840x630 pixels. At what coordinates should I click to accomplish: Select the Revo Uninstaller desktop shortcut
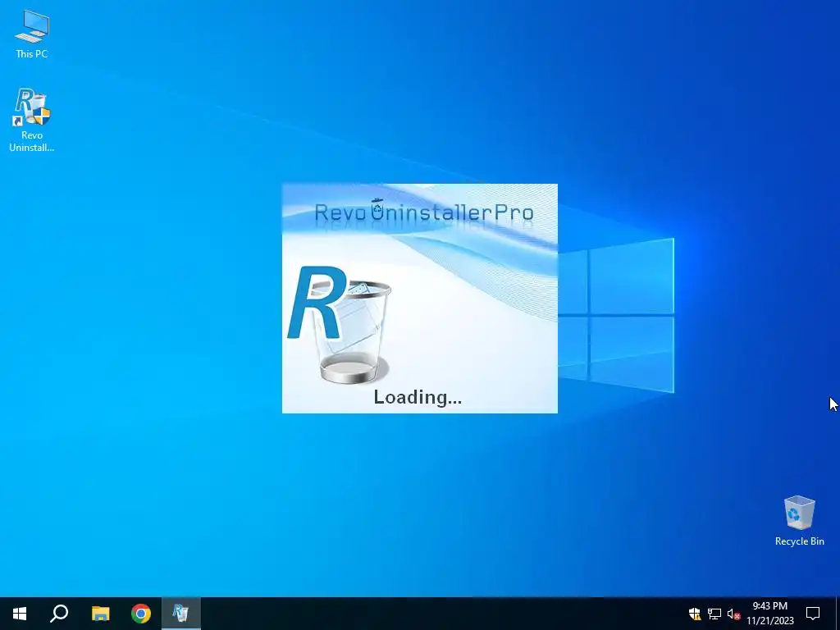tap(32, 120)
